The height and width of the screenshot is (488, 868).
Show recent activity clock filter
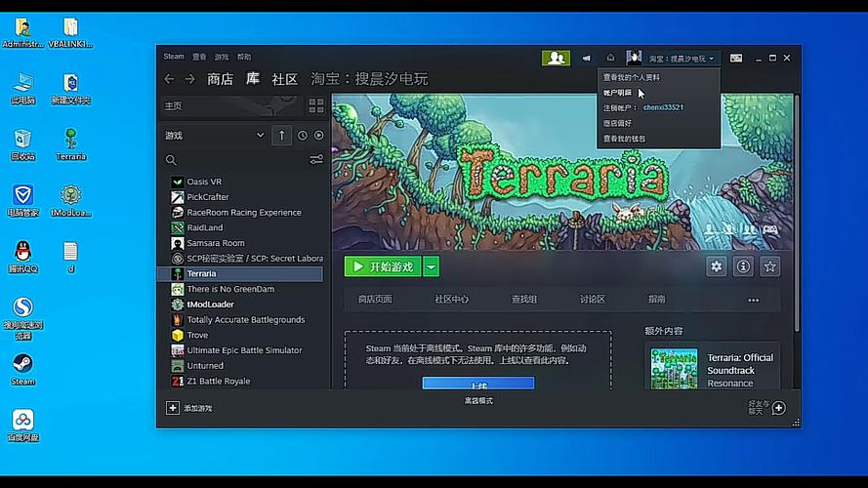(303, 136)
